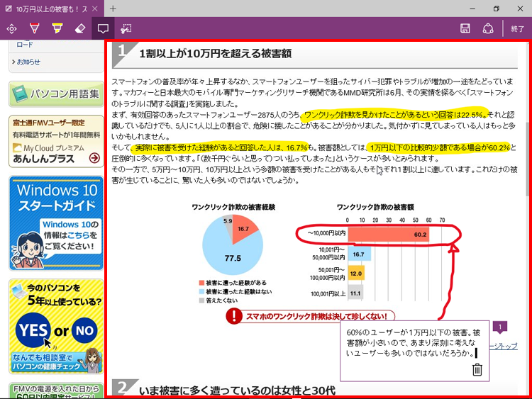Screen dimensions: 532x399
Task: Select the Clip tool
Action: tap(126, 29)
